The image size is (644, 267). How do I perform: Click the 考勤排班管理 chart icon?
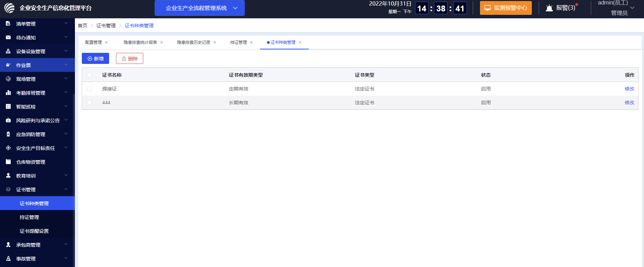coord(8,93)
